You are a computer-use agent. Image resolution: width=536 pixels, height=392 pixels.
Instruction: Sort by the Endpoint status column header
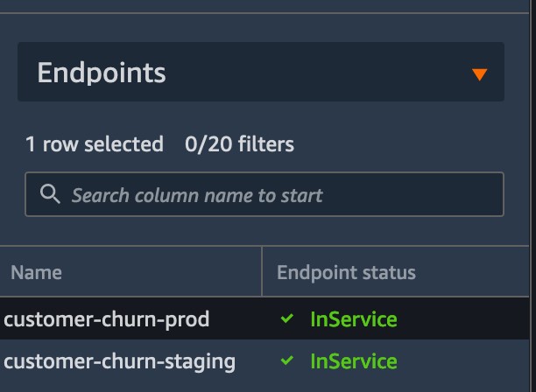coord(346,272)
